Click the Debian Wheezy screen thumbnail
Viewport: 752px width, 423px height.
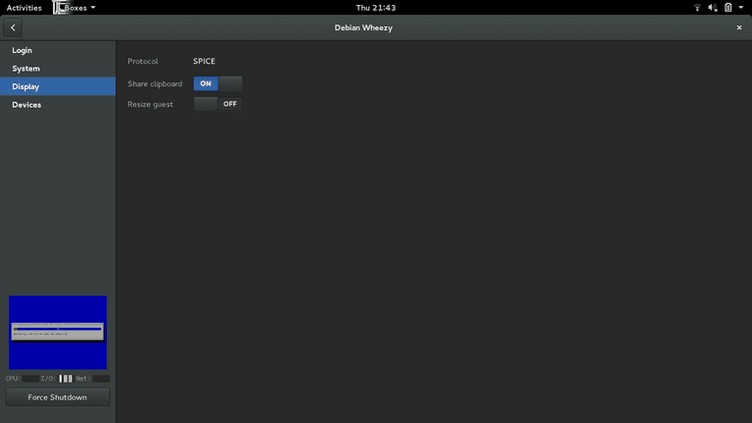click(58, 332)
